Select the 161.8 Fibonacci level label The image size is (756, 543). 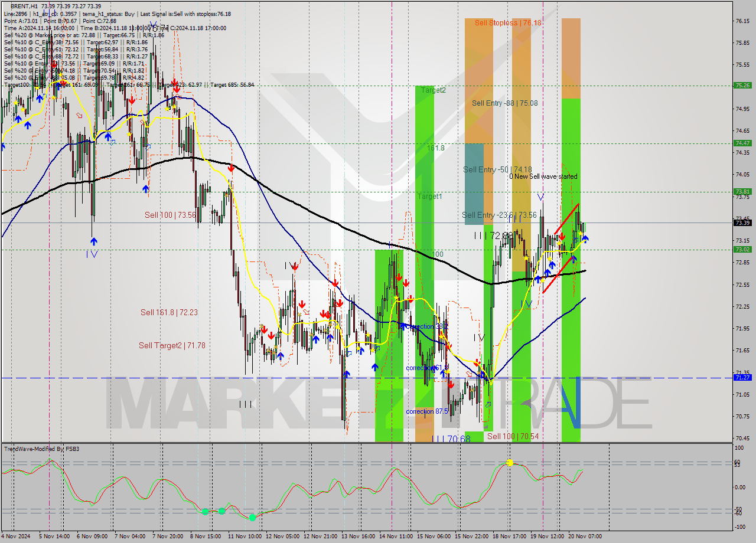[436, 148]
